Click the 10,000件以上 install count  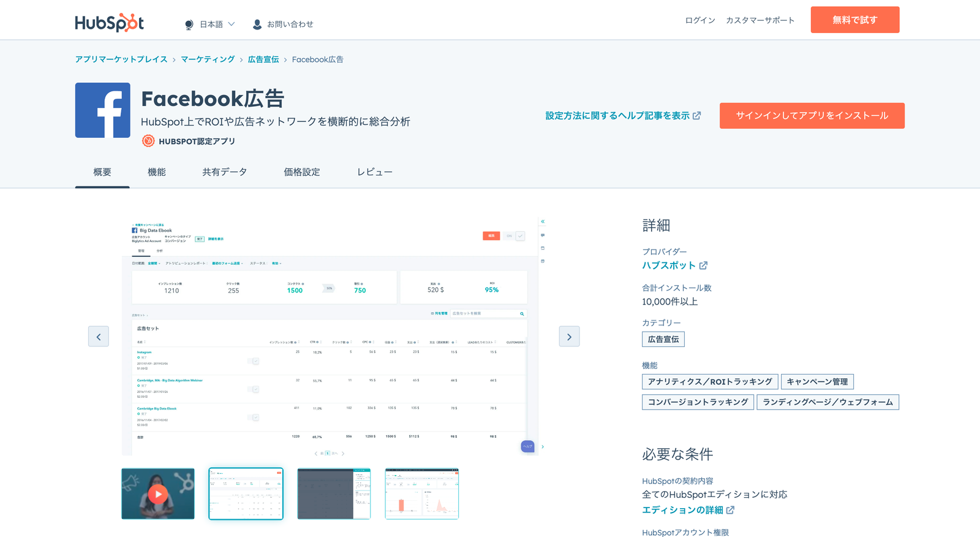tap(670, 302)
